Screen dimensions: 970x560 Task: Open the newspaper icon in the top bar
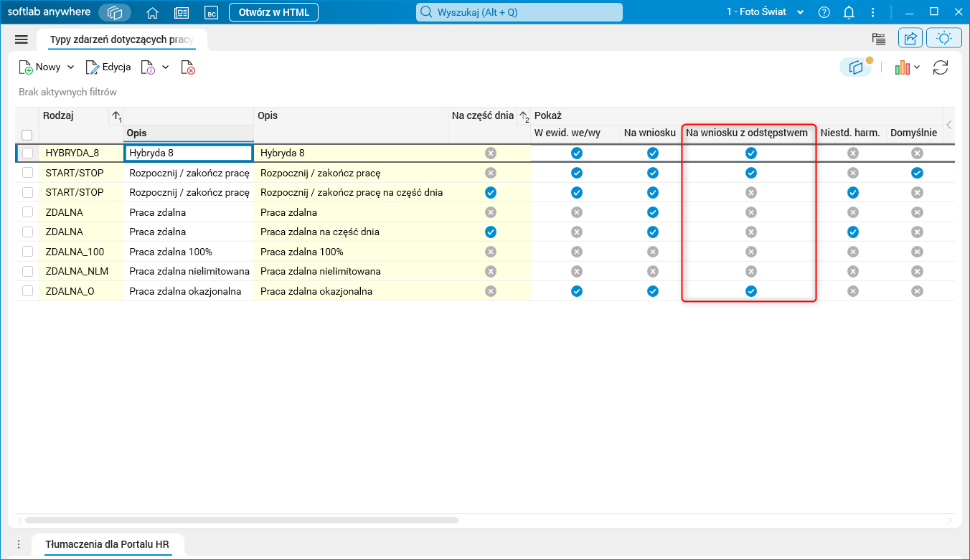182,12
